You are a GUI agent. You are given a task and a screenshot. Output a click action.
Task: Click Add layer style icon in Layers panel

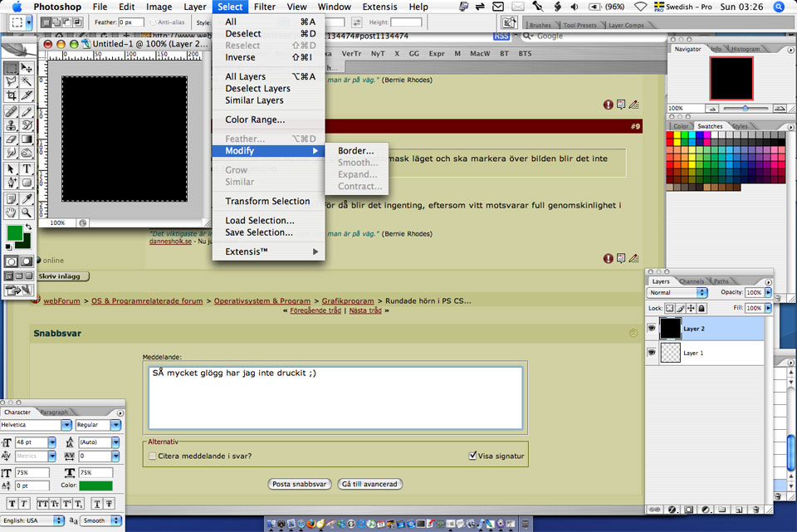tap(672, 510)
